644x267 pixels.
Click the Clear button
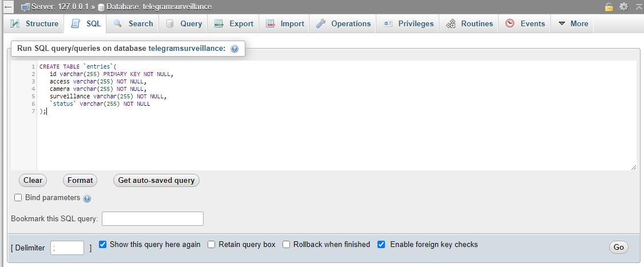coord(33,180)
